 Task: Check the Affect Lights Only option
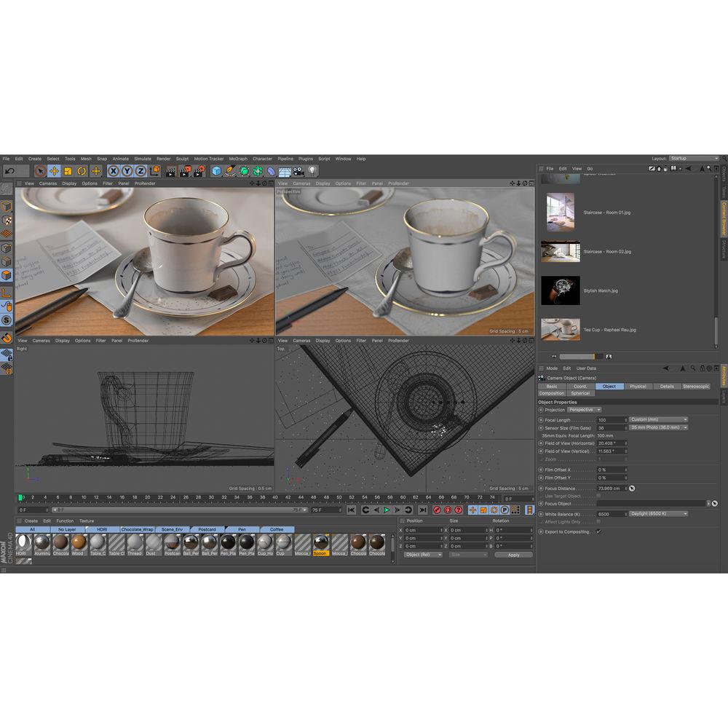(x=598, y=521)
